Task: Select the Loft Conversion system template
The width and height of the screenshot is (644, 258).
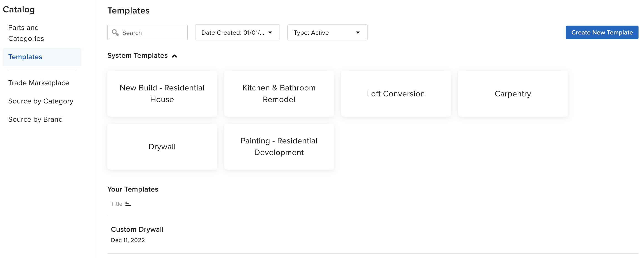Action: coord(396,93)
